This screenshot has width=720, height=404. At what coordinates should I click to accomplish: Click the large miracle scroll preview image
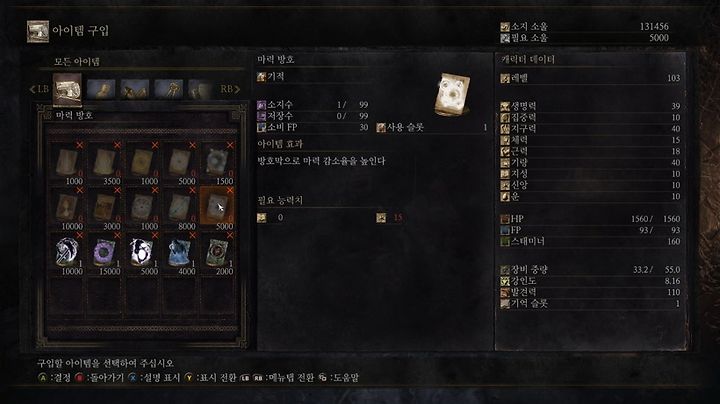452,94
